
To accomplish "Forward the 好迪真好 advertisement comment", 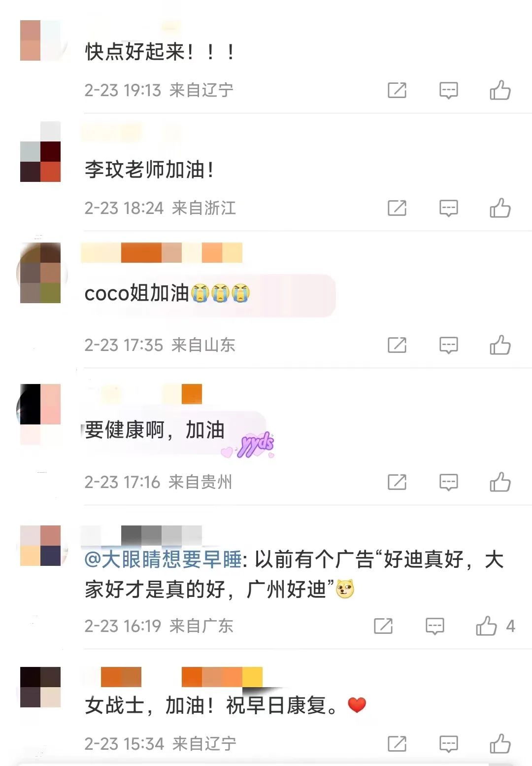I will (x=383, y=626).
